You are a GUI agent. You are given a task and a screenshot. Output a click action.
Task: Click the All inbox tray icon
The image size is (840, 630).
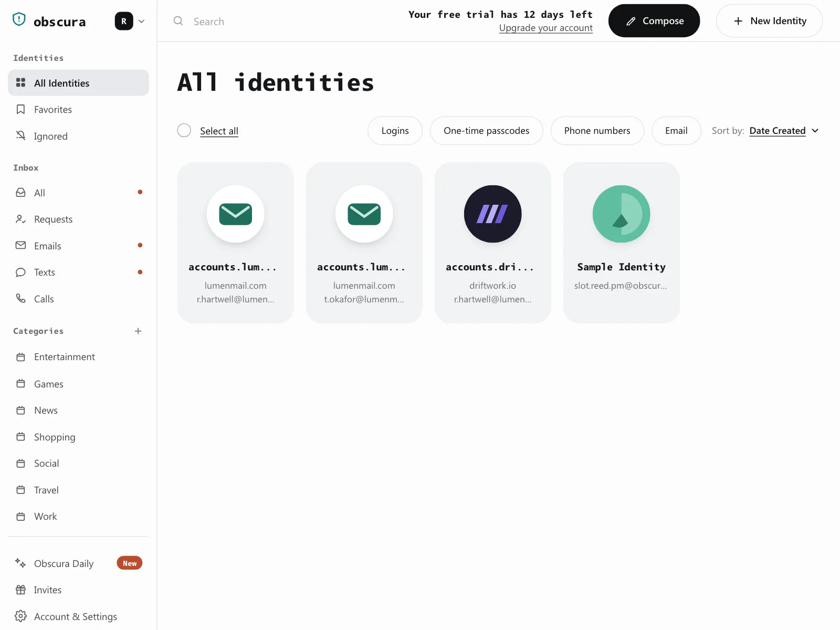[x=21, y=193]
